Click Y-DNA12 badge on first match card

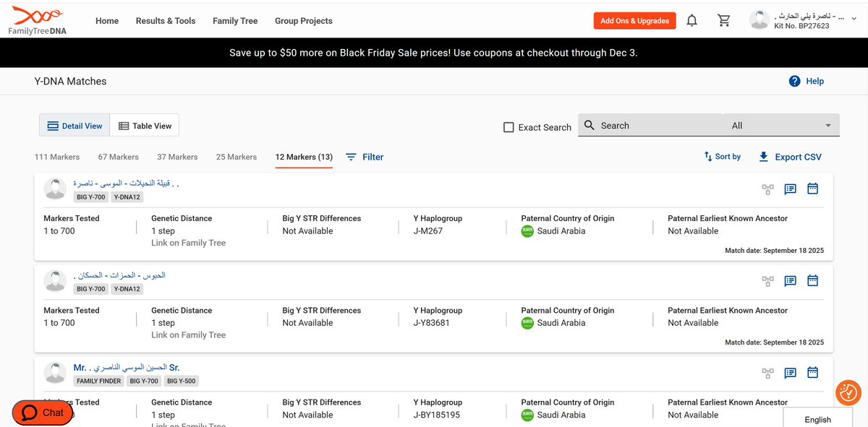point(127,197)
